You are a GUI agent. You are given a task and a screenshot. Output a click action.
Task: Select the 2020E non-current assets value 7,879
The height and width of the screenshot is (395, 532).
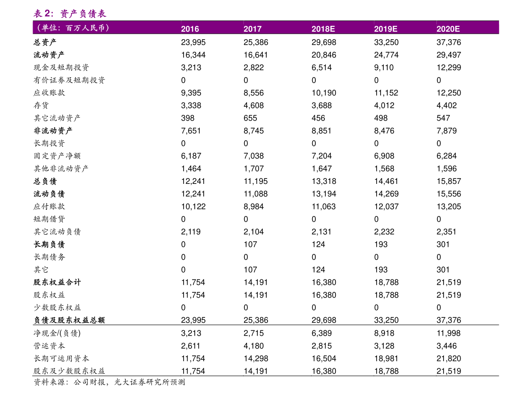pyautogui.click(x=447, y=131)
